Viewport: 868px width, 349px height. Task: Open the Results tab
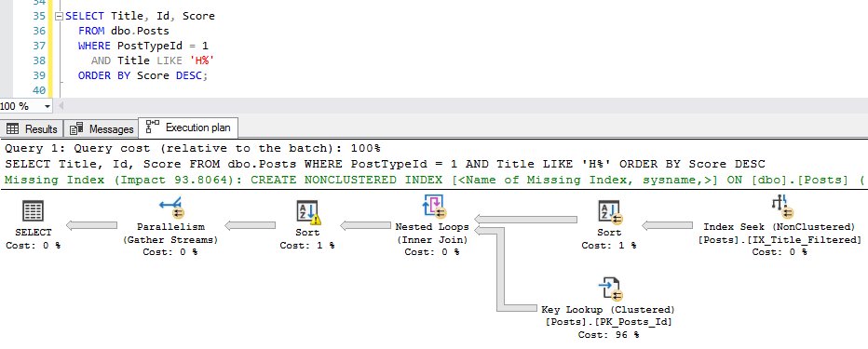(x=32, y=128)
